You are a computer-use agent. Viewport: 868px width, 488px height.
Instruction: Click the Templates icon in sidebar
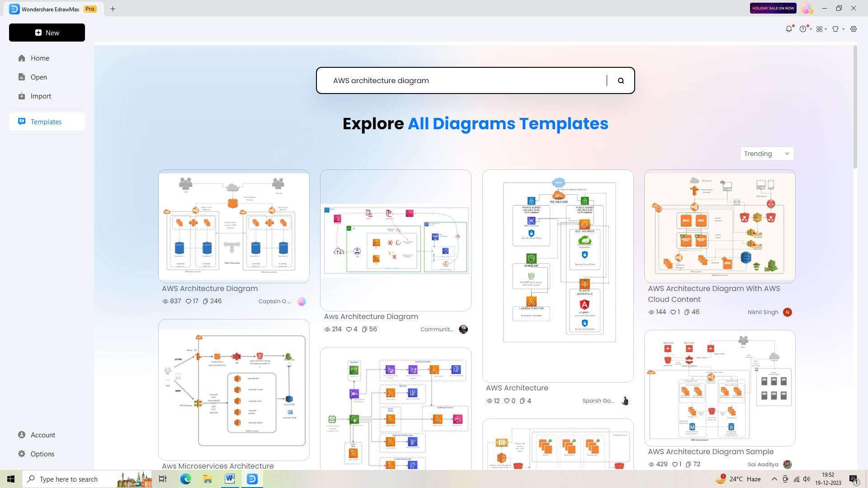pos(20,122)
